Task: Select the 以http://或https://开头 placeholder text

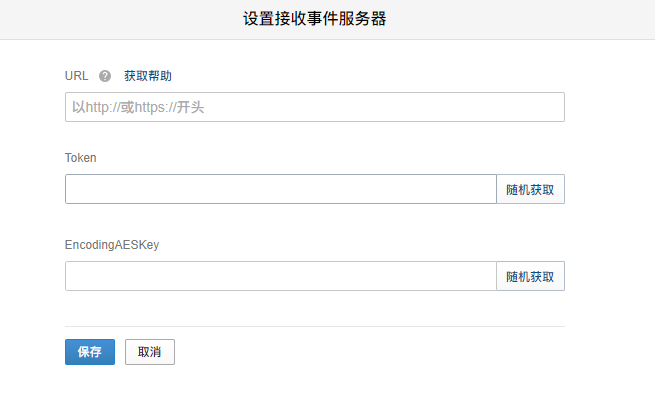Action: tap(138, 107)
